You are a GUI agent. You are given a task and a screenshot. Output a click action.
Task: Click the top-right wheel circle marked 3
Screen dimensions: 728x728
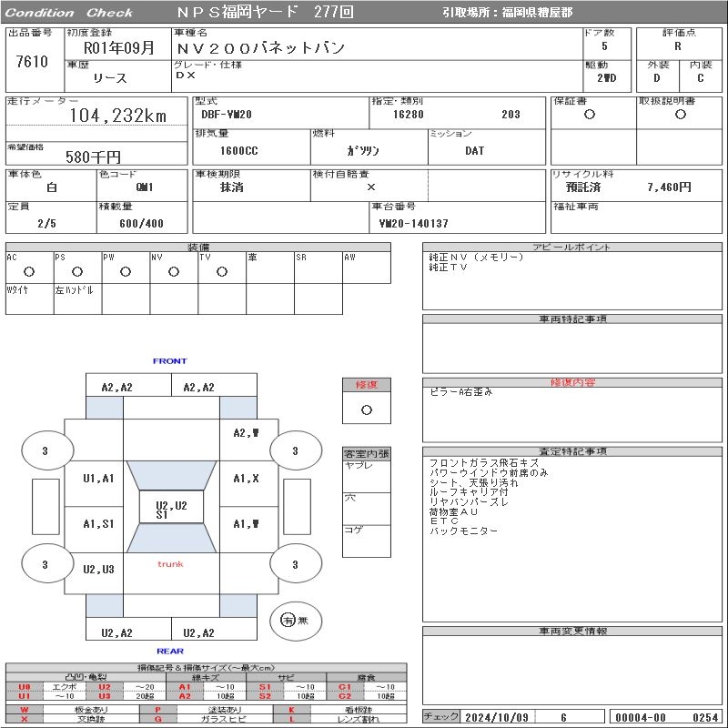click(295, 450)
